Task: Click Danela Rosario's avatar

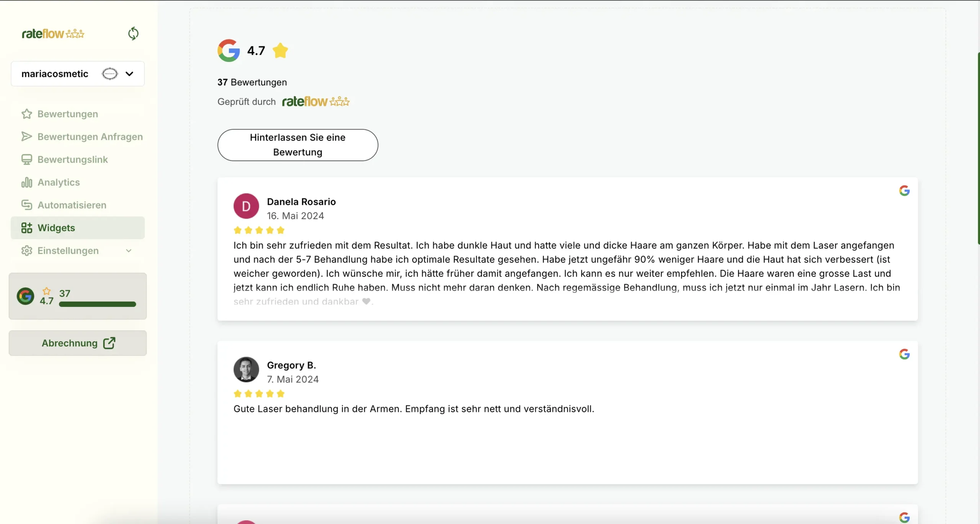Action: (x=246, y=206)
